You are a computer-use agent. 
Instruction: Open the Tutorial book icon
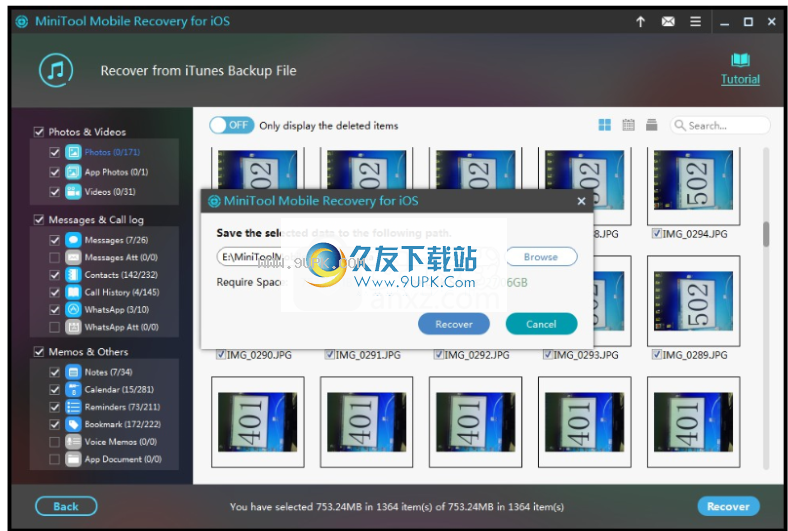(x=740, y=60)
